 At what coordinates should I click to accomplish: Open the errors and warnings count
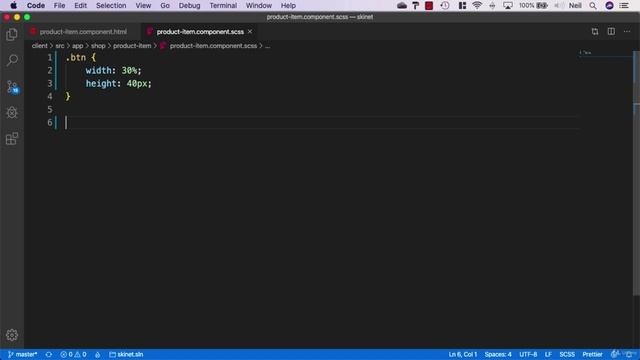[x=73, y=354]
